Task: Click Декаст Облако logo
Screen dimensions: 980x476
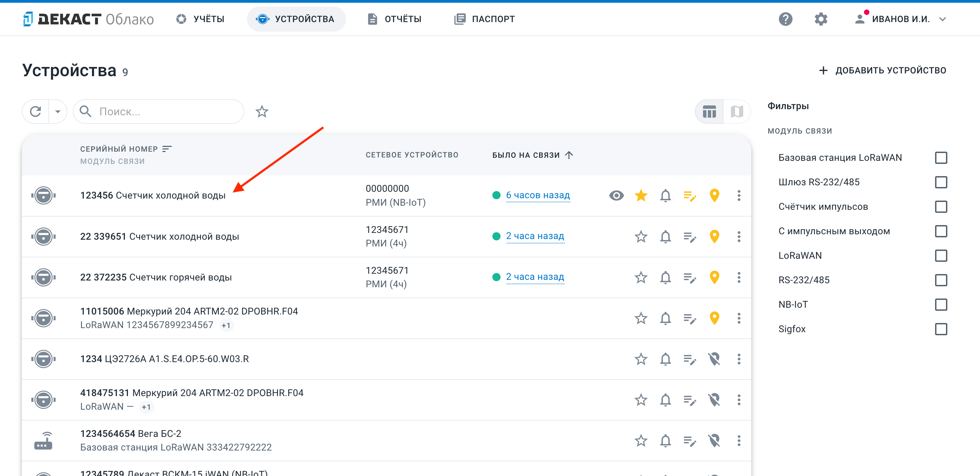Action: pos(88,19)
